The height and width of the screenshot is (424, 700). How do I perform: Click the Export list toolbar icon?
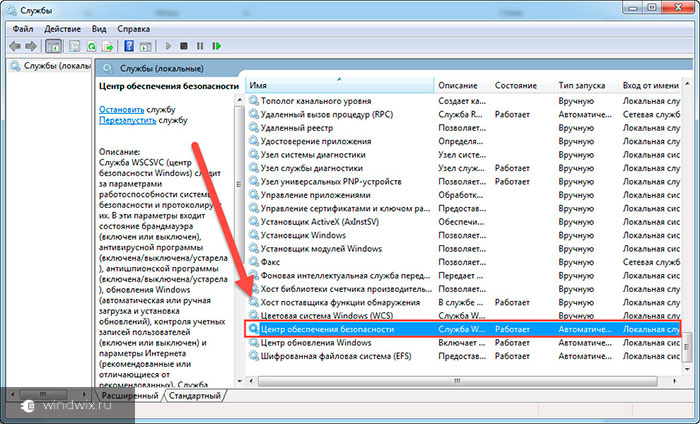(107, 46)
